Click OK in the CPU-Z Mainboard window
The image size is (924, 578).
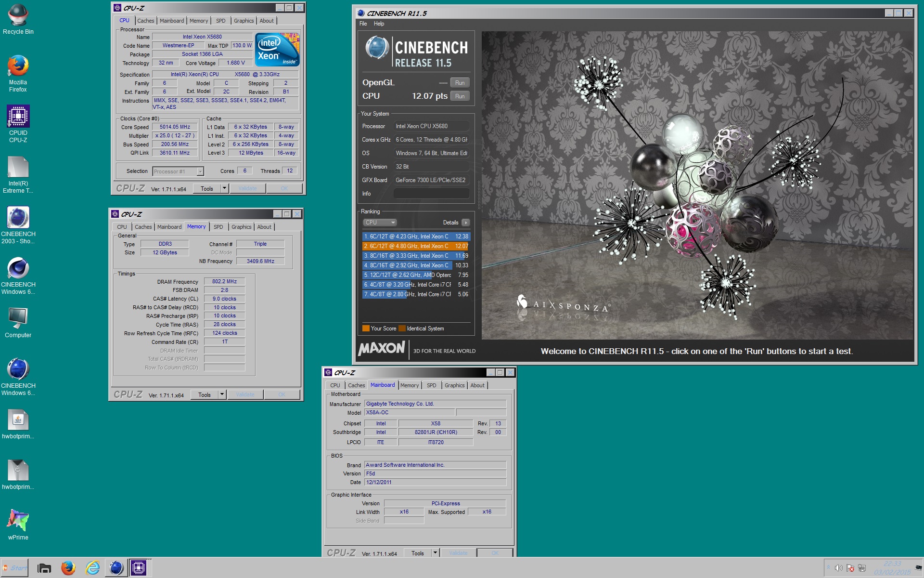click(x=495, y=553)
